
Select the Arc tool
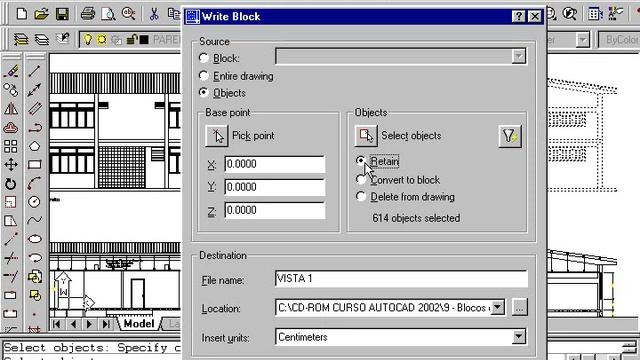[35, 184]
